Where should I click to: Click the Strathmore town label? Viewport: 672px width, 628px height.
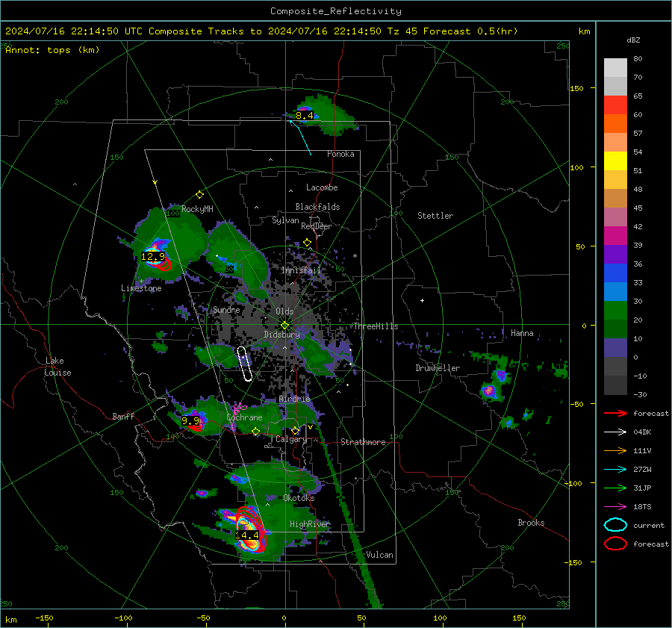point(363,442)
